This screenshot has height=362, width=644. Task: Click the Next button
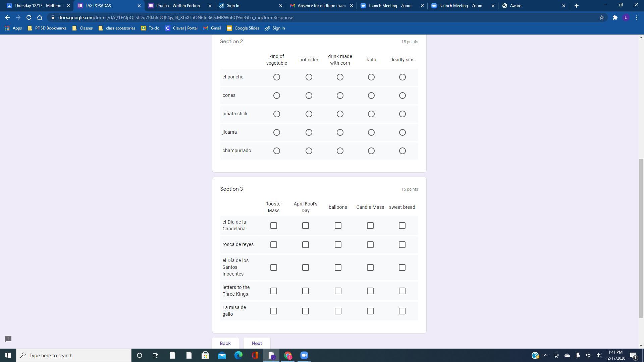257,343
